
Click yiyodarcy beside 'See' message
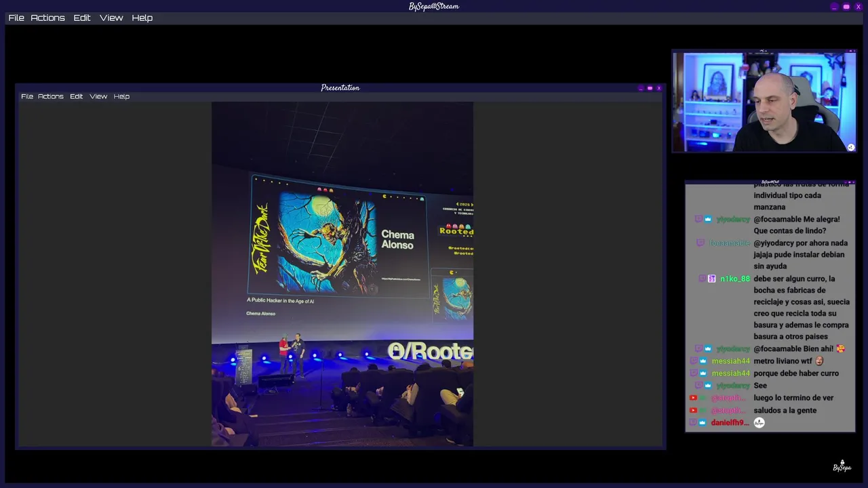[x=733, y=386]
